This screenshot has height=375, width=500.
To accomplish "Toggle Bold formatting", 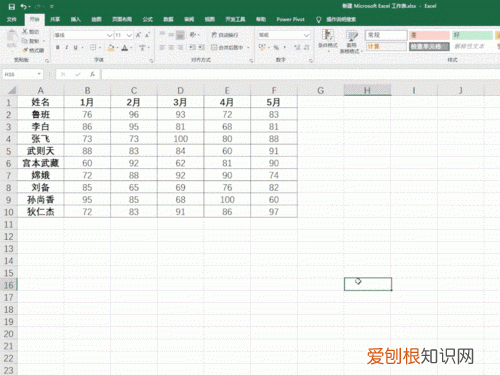I will (58, 48).
